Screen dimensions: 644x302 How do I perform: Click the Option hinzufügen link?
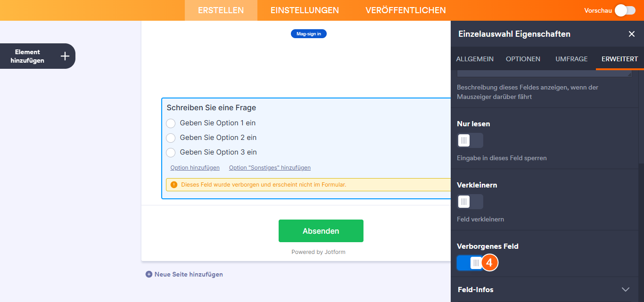pyautogui.click(x=195, y=167)
